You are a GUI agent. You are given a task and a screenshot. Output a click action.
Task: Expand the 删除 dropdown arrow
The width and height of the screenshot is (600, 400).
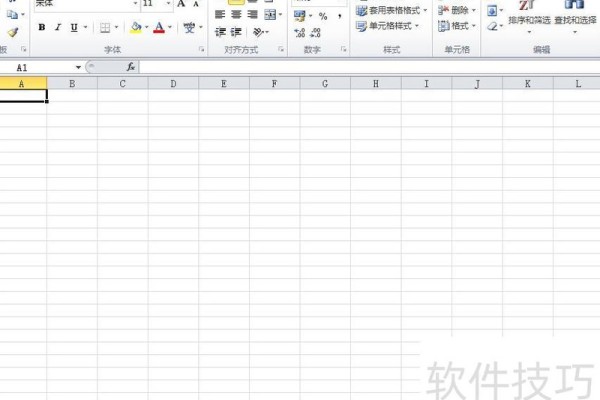[474, 10]
